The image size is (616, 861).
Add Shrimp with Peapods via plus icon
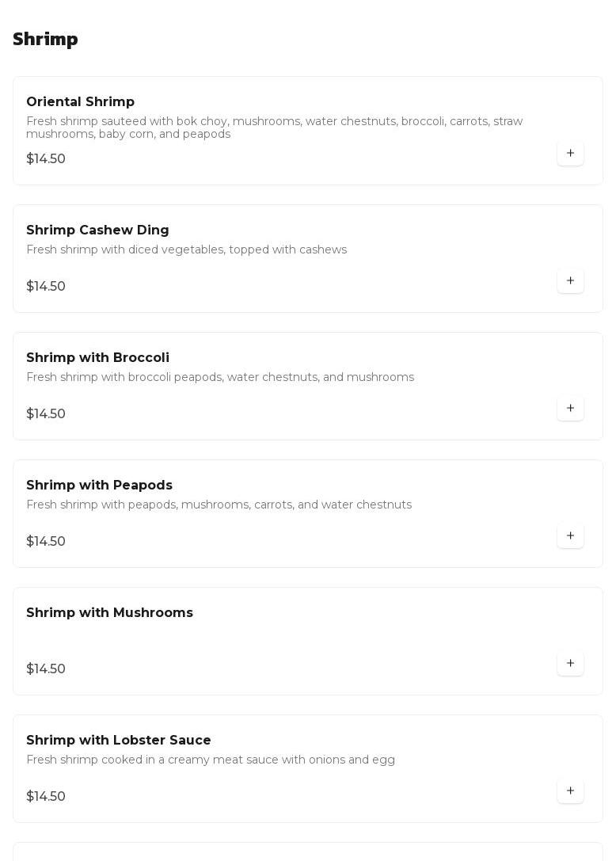570,535
